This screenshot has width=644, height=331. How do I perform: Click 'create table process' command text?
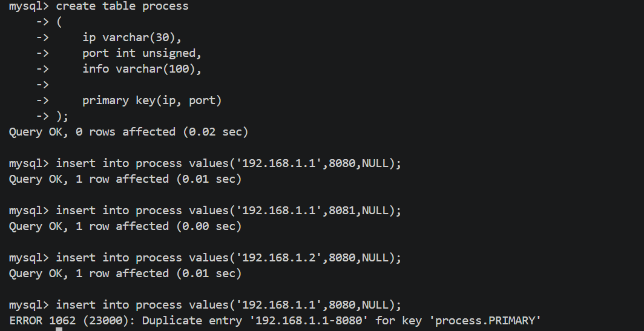point(122,6)
